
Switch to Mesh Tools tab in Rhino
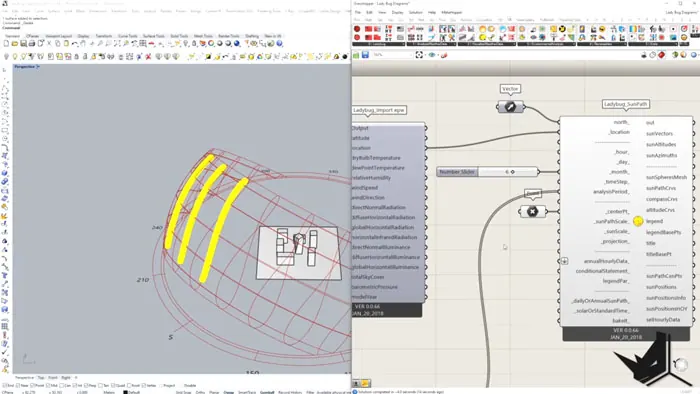pos(203,36)
